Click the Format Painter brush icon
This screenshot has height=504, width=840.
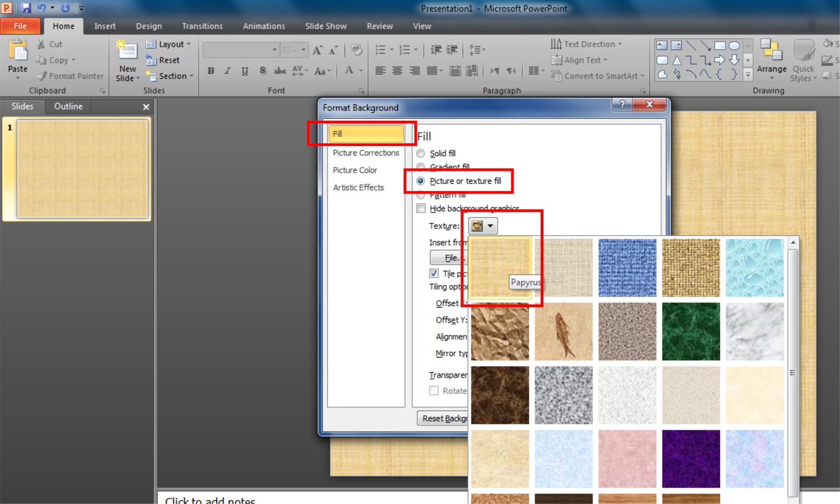point(41,76)
